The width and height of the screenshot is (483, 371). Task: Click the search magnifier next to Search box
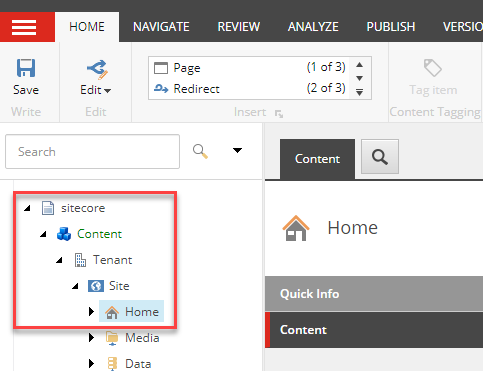tap(200, 151)
